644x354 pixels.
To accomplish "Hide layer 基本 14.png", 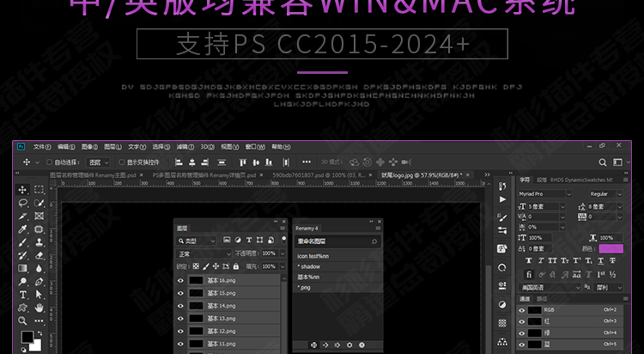I will [180, 306].
